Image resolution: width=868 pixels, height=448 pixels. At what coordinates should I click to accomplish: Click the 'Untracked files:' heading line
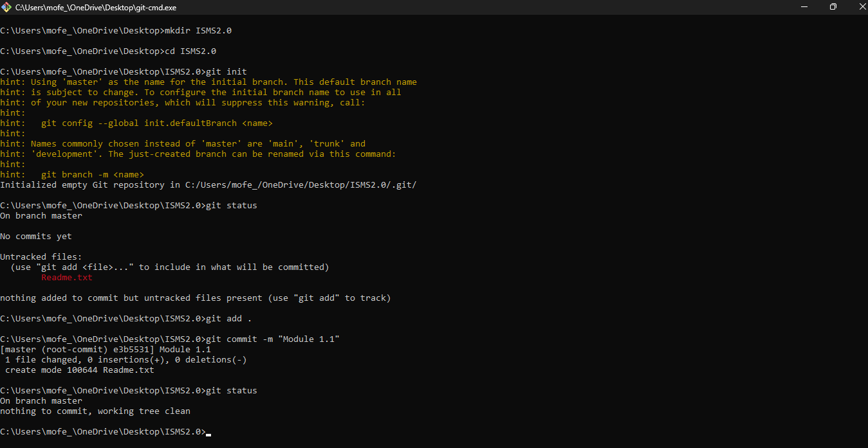pyautogui.click(x=41, y=256)
